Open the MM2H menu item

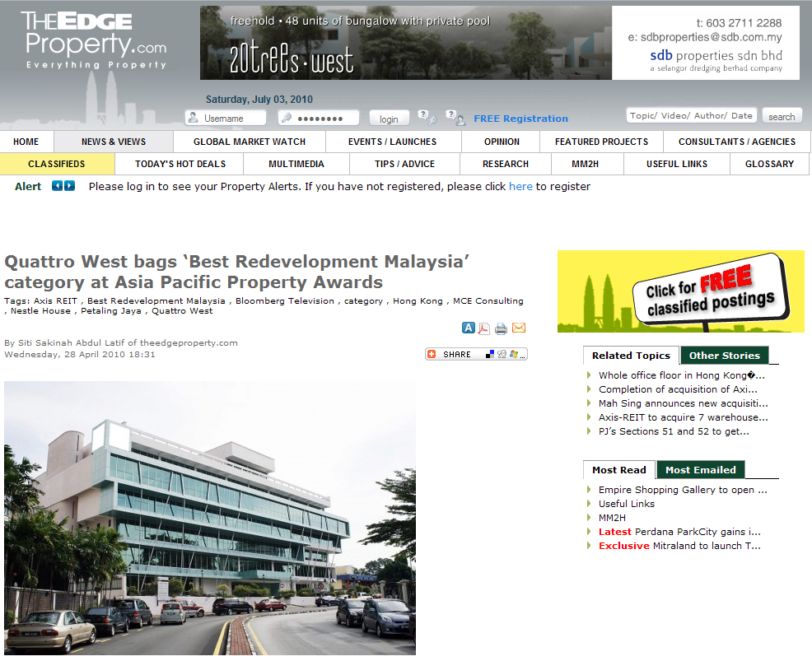(586, 164)
